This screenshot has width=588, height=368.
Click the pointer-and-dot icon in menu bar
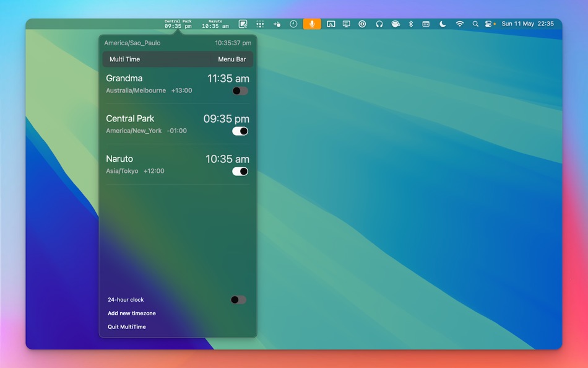(x=277, y=24)
